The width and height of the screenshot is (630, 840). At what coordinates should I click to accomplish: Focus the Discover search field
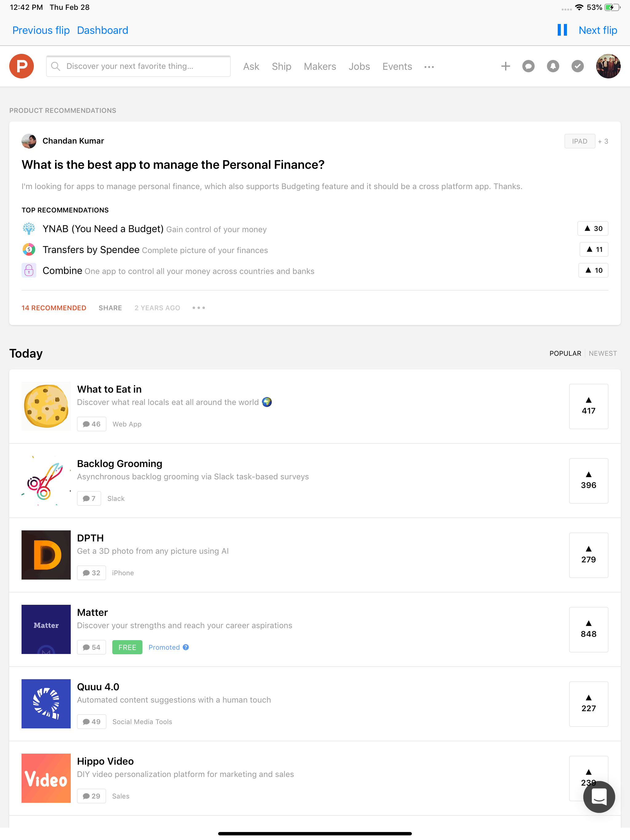coord(138,66)
